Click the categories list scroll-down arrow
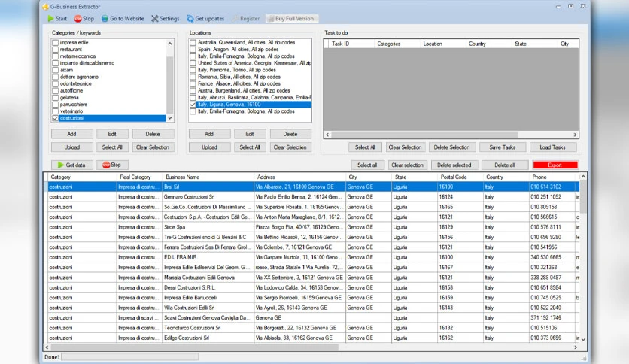This screenshot has width=629, height=364. point(170,118)
